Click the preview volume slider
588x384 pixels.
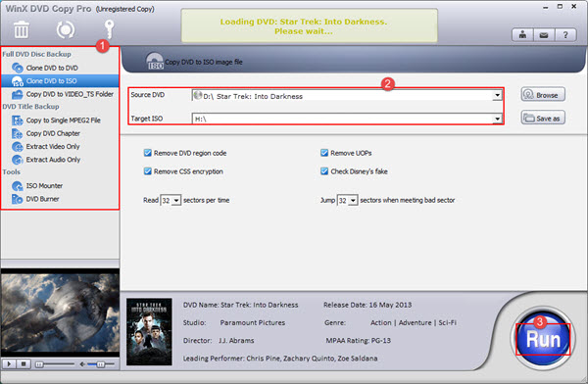pos(101,364)
